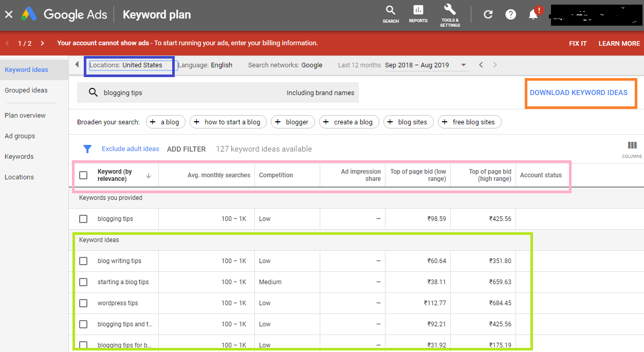The image size is (644, 352).
Task: Edit the Language: English setting
Action: pos(205,65)
